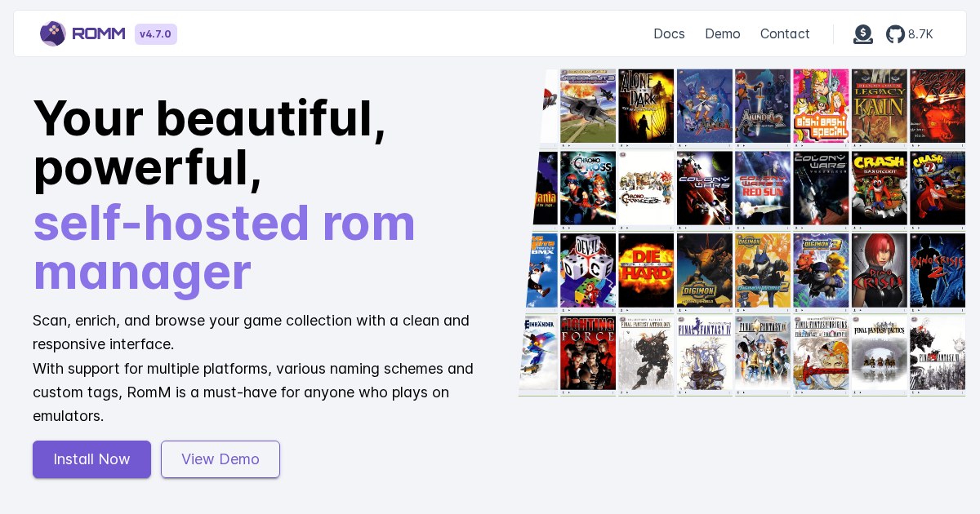Click the v4.7.0 version badge
This screenshot has width=980, height=514.
point(156,34)
